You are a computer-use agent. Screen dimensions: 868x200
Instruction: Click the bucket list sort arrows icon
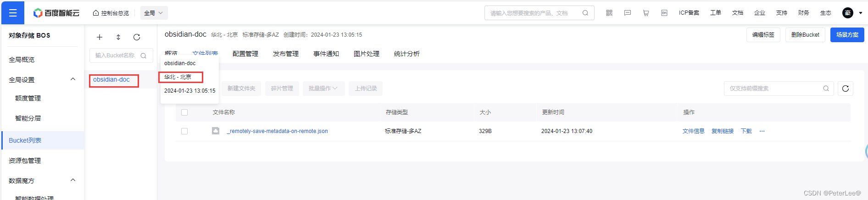118,37
